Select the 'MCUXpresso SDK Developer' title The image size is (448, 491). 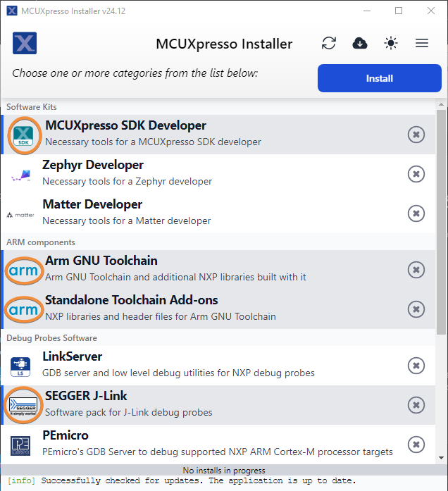pos(125,125)
